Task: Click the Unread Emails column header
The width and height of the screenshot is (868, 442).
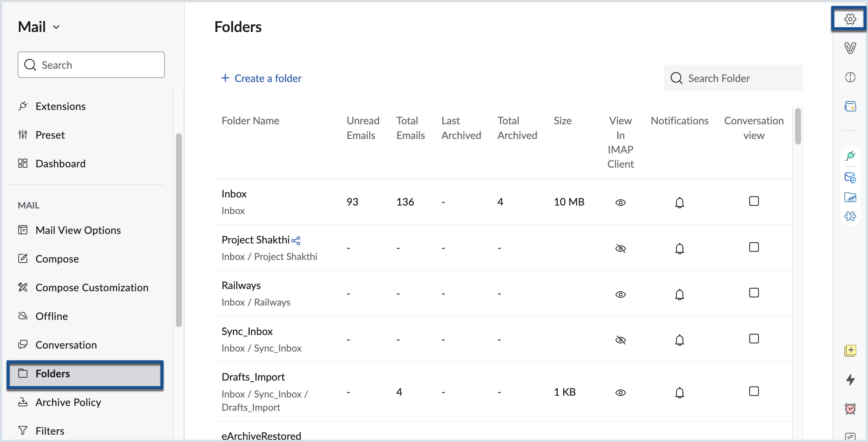Action: [x=363, y=128]
